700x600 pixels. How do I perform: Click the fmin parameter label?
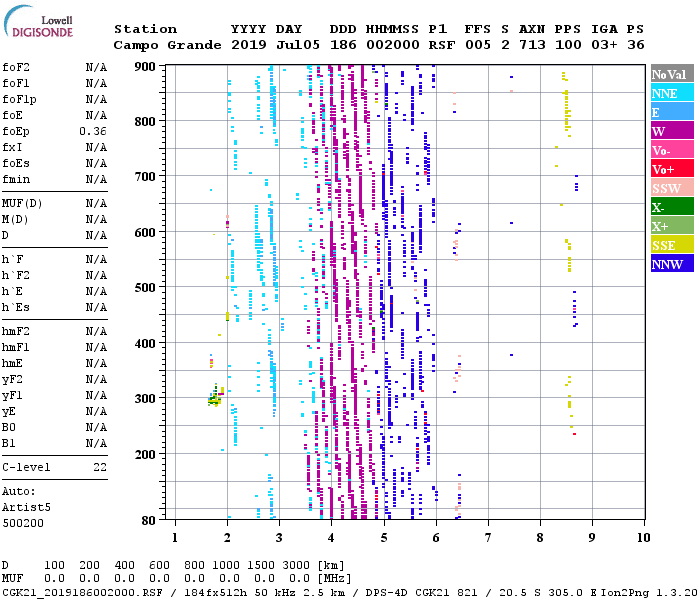[x=16, y=179]
